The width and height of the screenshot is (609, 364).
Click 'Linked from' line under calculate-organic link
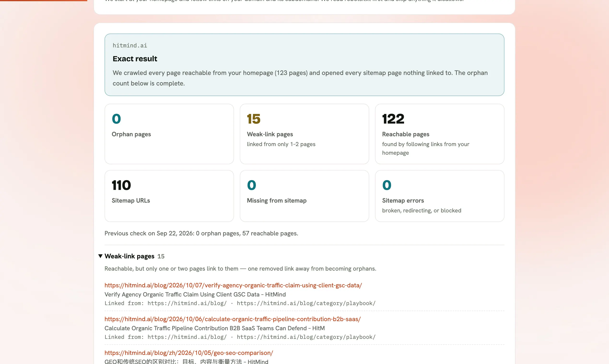pyautogui.click(x=240, y=337)
